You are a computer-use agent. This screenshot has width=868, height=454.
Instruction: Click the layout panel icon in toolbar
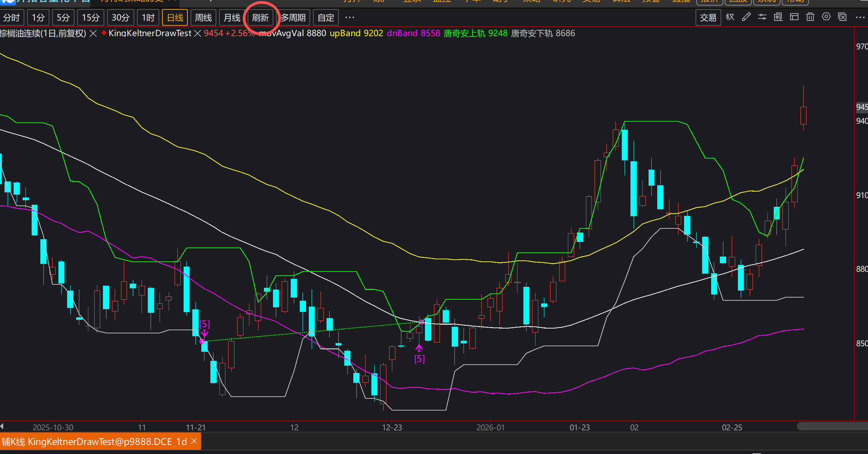pyautogui.click(x=794, y=17)
